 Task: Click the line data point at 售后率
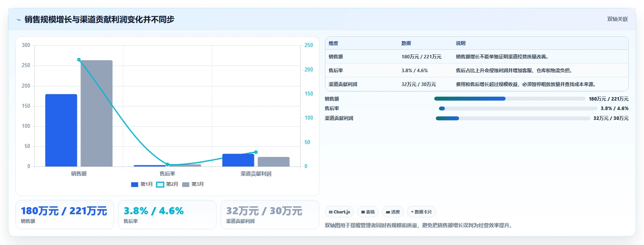pos(167,165)
